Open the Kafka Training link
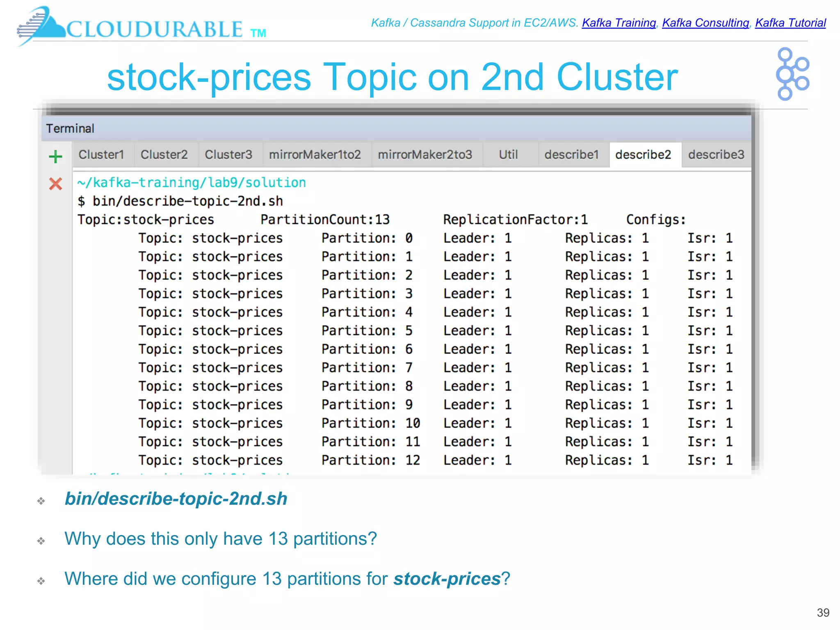Image resolution: width=840 pixels, height=630 pixels. pos(619,23)
